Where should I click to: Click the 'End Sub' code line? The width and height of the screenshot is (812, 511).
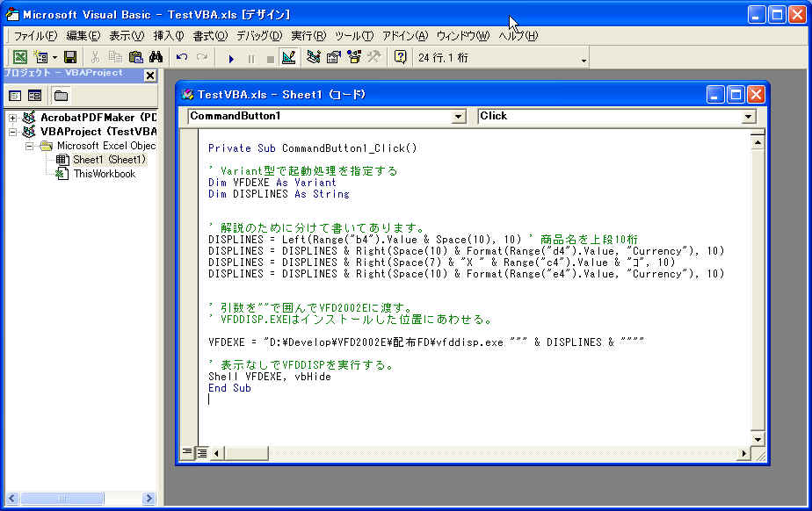(229, 388)
